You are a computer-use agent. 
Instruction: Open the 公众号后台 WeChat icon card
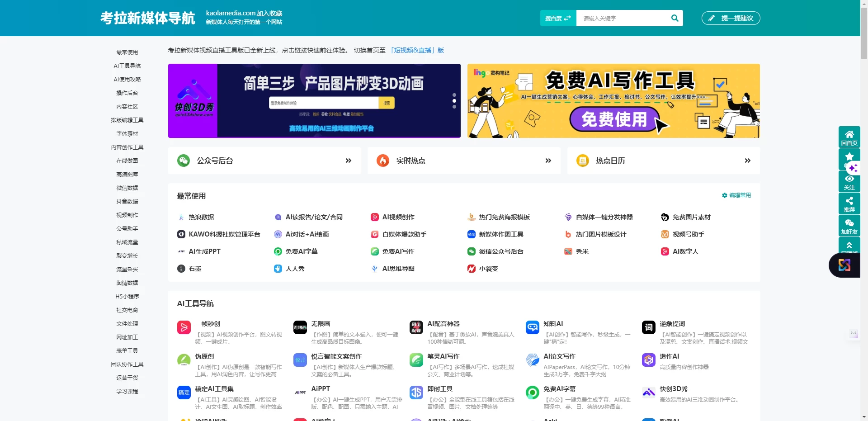point(184,161)
